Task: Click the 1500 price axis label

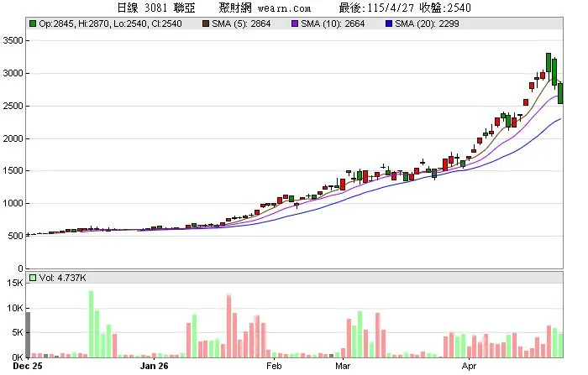Action: click(13, 170)
